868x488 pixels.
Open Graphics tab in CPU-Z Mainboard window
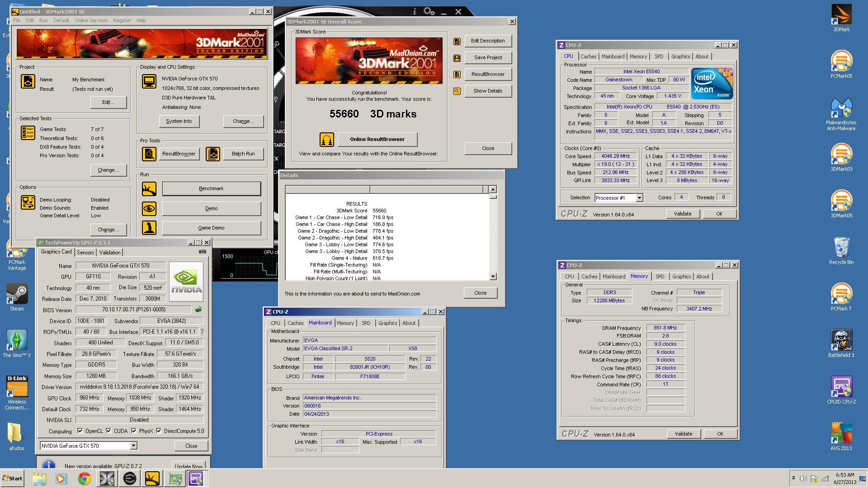point(387,323)
